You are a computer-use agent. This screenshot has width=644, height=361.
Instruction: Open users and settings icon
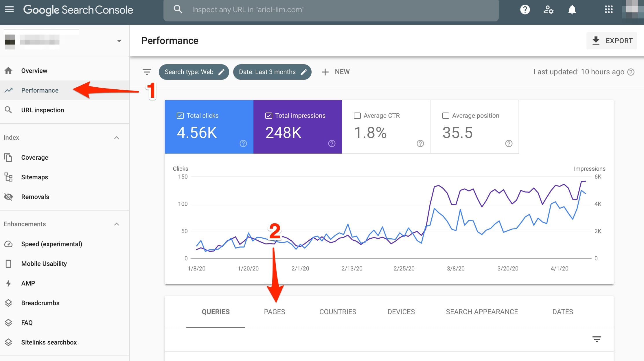tap(548, 10)
